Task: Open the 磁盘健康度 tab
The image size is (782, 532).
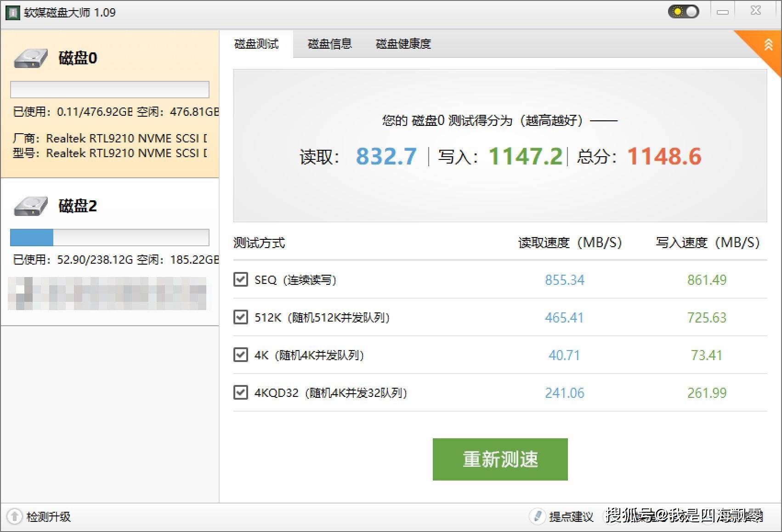Action: point(403,44)
